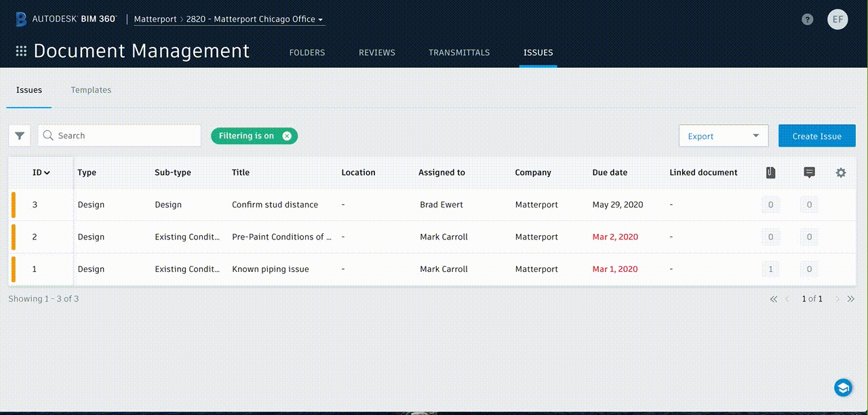Screen dimensions: 868x415
Task: Open issue titled Pre-Paint Conditions of
Action: pos(281,237)
